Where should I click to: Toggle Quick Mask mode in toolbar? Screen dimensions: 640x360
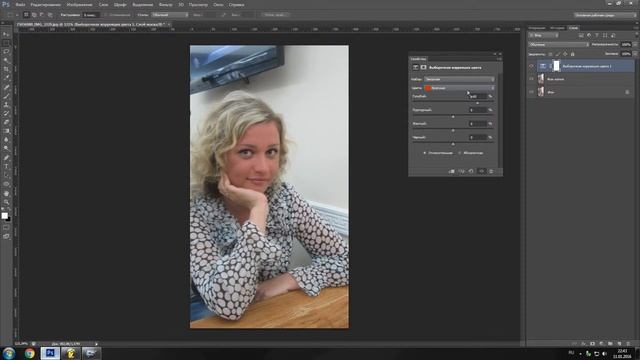point(6,228)
